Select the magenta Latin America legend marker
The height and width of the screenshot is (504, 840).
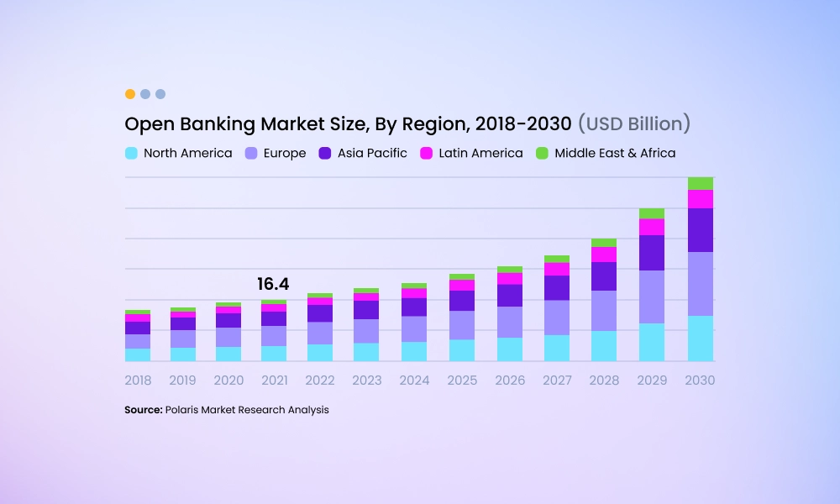click(x=425, y=153)
